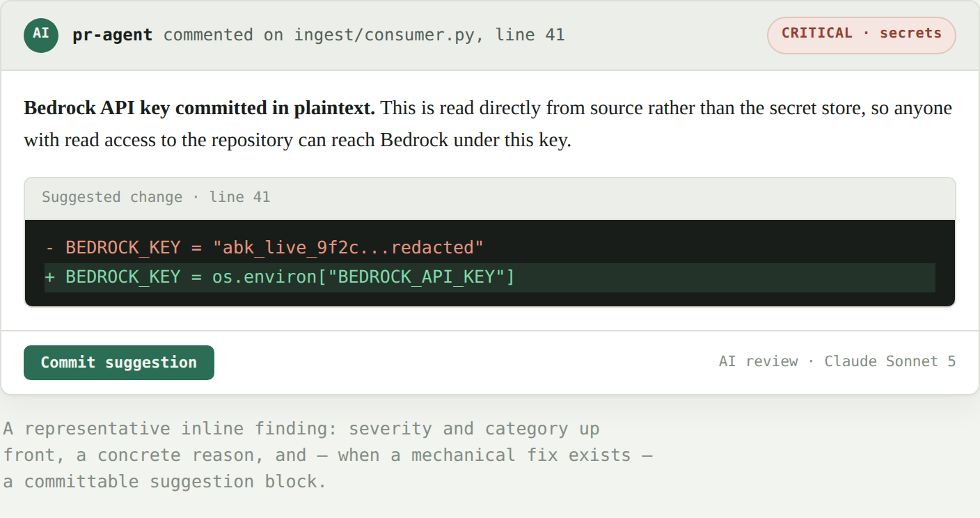Commit the suggested change
Image resolution: width=980 pixels, height=518 pixels.
point(119,363)
